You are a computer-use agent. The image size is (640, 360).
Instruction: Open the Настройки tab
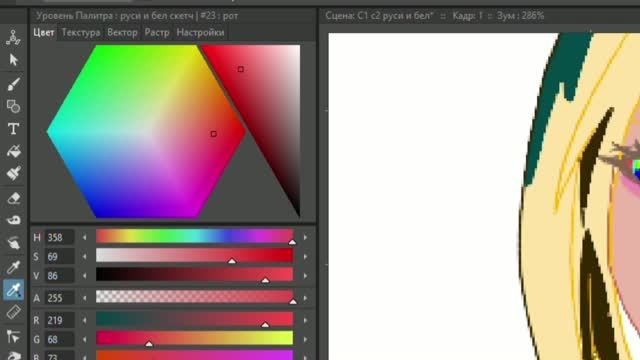coord(200,32)
